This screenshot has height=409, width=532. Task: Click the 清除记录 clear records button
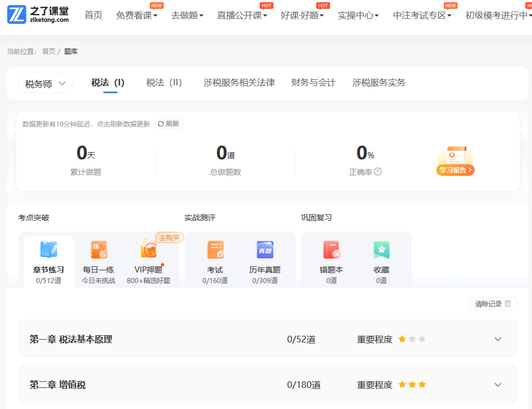(x=493, y=304)
